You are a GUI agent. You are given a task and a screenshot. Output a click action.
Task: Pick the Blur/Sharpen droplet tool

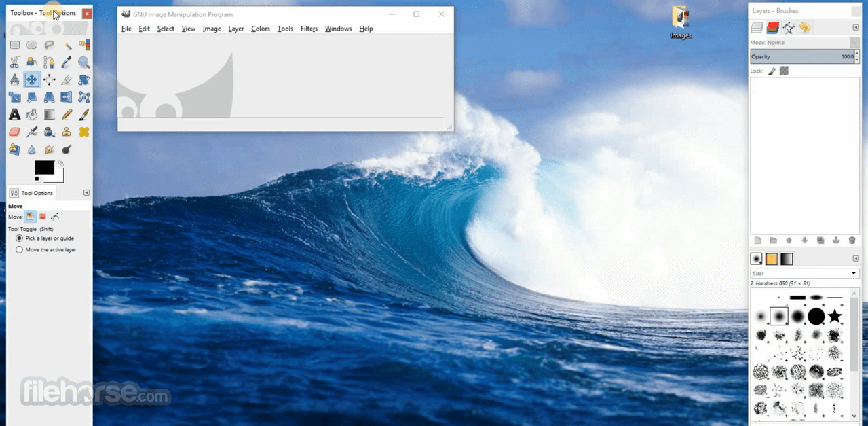(x=32, y=149)
